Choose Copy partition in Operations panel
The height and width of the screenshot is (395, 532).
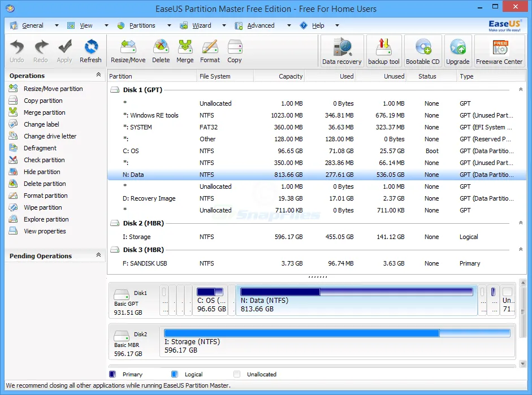coord(43,101)
